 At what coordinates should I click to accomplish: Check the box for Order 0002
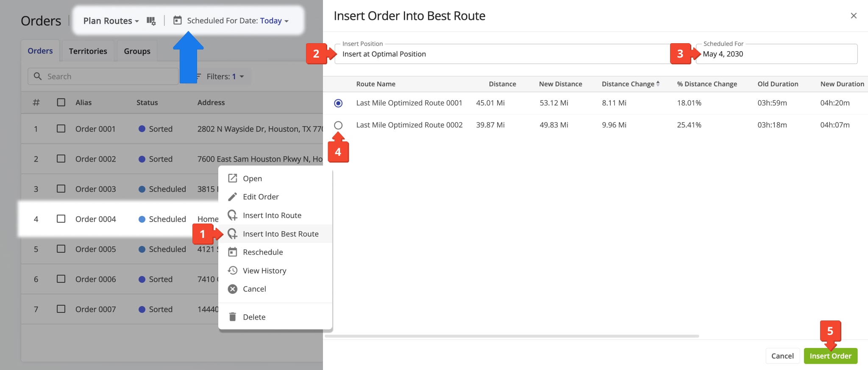(x=61, y=158)
